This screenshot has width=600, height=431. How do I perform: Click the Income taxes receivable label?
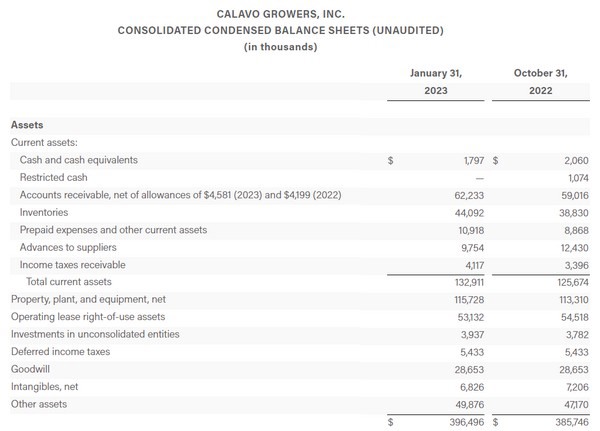click(x=73, y=264)
